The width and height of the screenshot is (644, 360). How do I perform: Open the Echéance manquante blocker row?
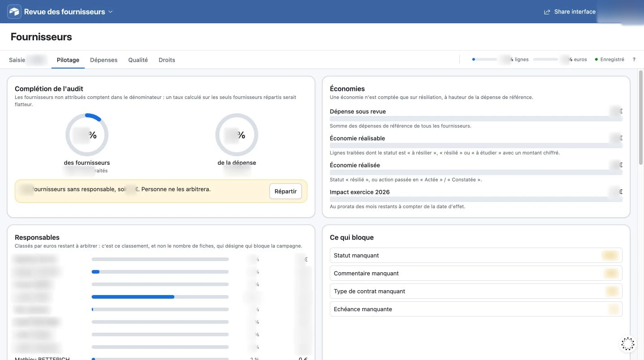click(x=476, y=309)
